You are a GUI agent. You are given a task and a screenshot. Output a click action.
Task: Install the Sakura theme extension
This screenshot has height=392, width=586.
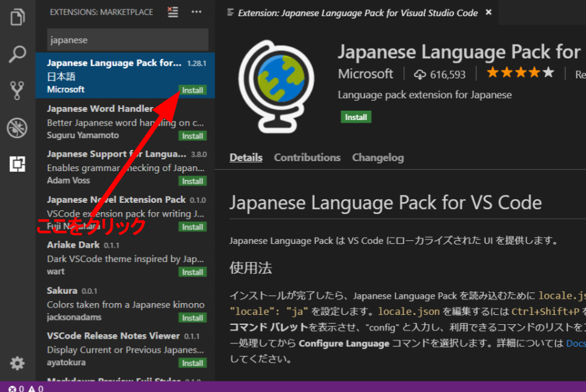pyautogui.click(x=192, y=317)
